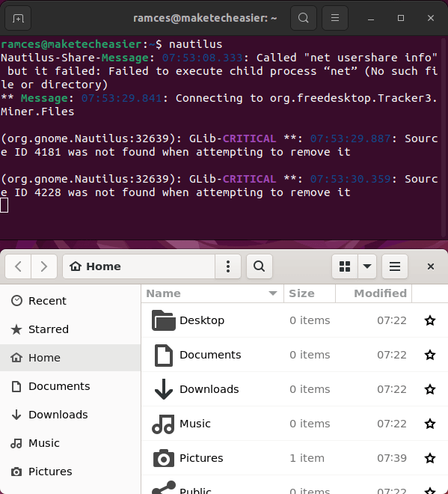Click the terminal cursor block
This screenshot has width=448, height=494.
tap(4, 205)
